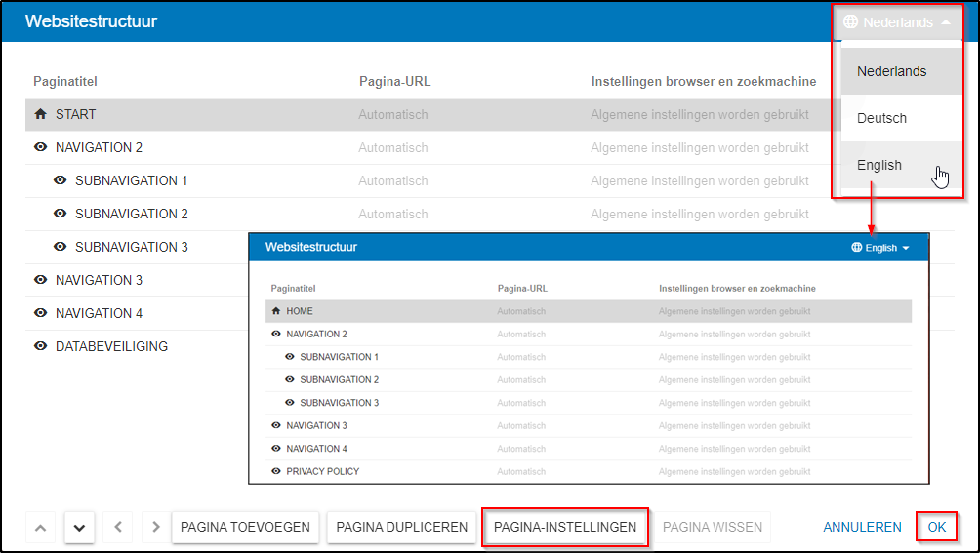Select Deutsch in the language menu

click(881, 118)
